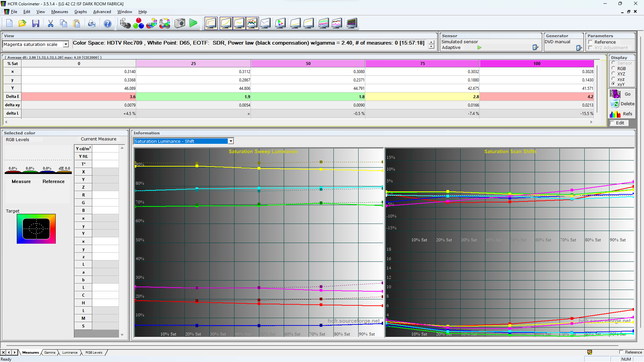Click the camera icon in the toolbar
644x362 pixels.
[x=180, y=23]
